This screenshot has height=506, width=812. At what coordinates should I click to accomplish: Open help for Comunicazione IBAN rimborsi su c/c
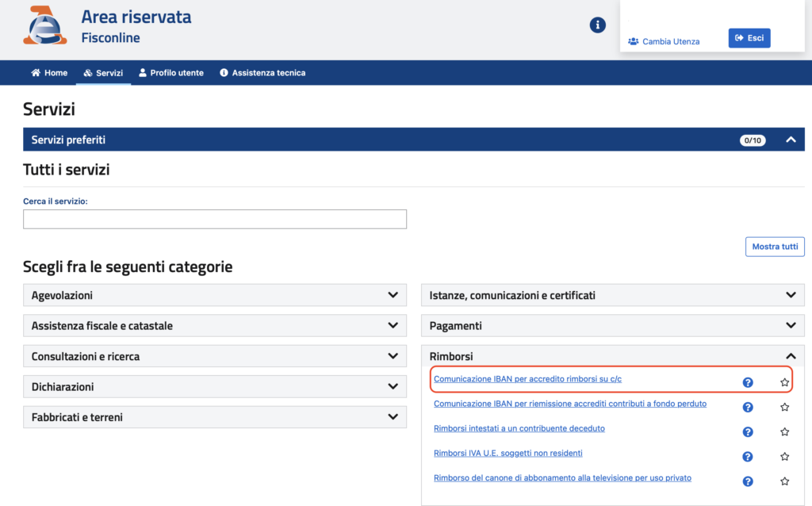[x=747, y=382]
